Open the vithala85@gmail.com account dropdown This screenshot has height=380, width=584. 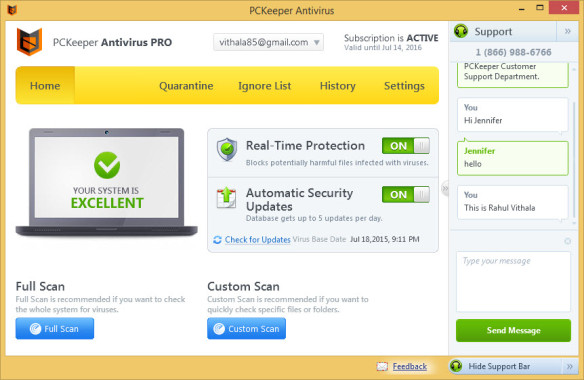(268, 42)
